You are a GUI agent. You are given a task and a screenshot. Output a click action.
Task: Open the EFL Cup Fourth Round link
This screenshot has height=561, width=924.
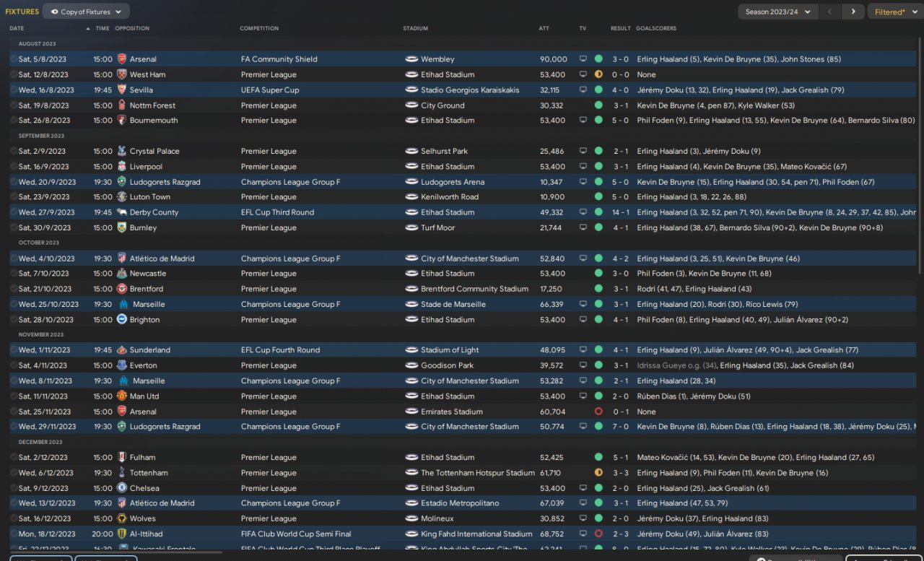pos(280,350)
